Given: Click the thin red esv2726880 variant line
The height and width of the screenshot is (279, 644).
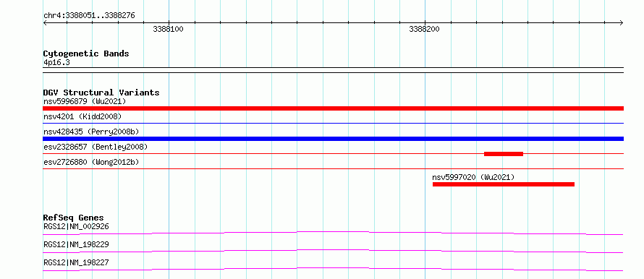Looking at the screenshot, I should coord(333,168).
